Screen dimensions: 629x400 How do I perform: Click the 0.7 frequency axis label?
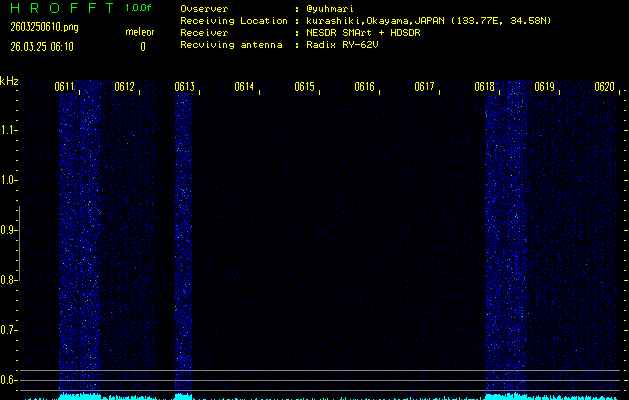[7, 331]
